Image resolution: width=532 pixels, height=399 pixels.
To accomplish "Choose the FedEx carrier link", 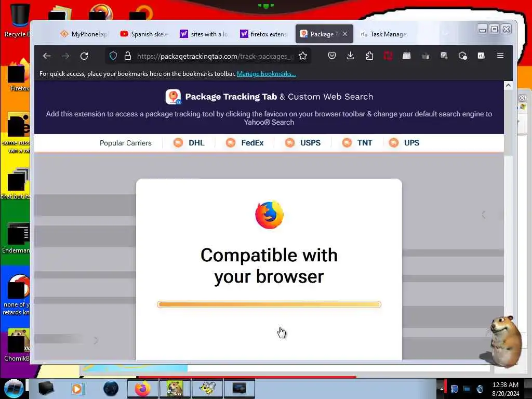I will (245, 143).
